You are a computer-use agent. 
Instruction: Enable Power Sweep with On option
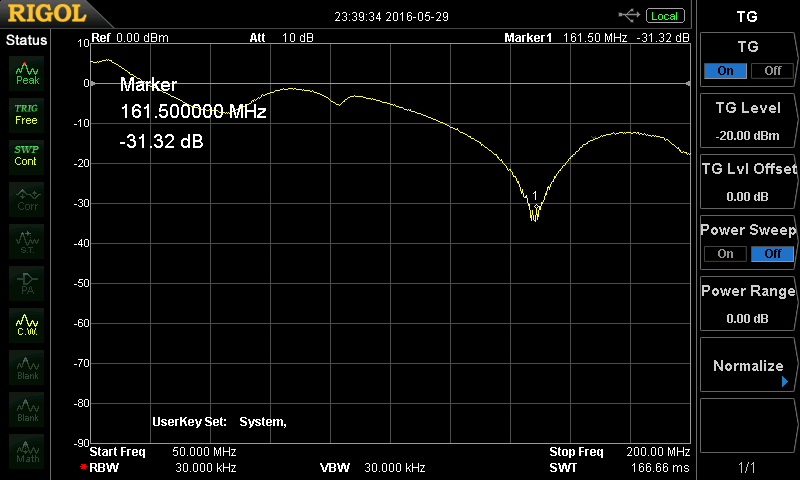(x=725, y=254)
